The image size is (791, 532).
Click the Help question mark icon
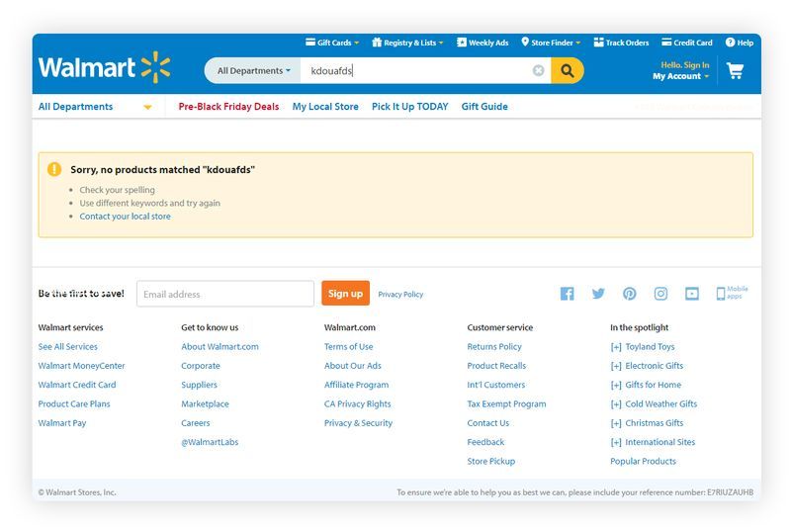click(x=730, y=43)
